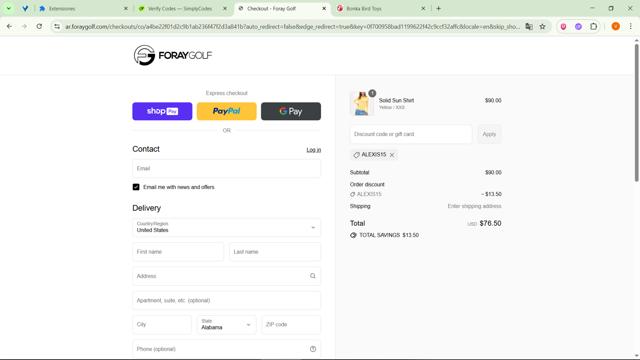Open the tab search dropdown arrow

click(x=9, y=8)
